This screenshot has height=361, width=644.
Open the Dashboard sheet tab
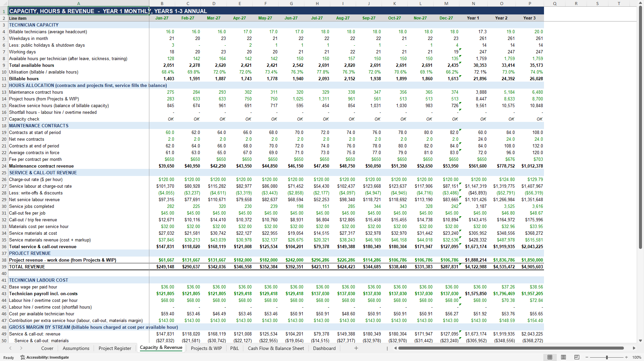click(324, 348)
